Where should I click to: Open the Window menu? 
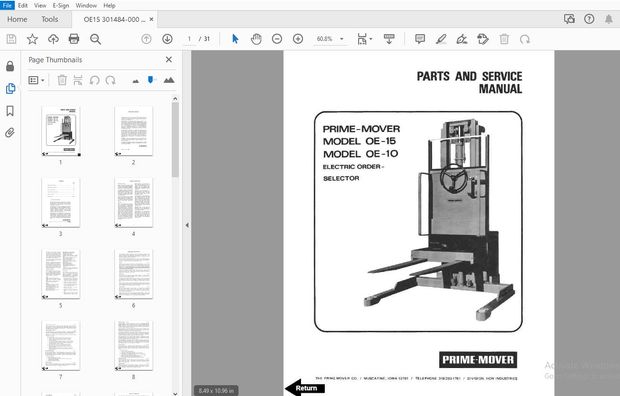pyautogui.click(x=86, y=6)
